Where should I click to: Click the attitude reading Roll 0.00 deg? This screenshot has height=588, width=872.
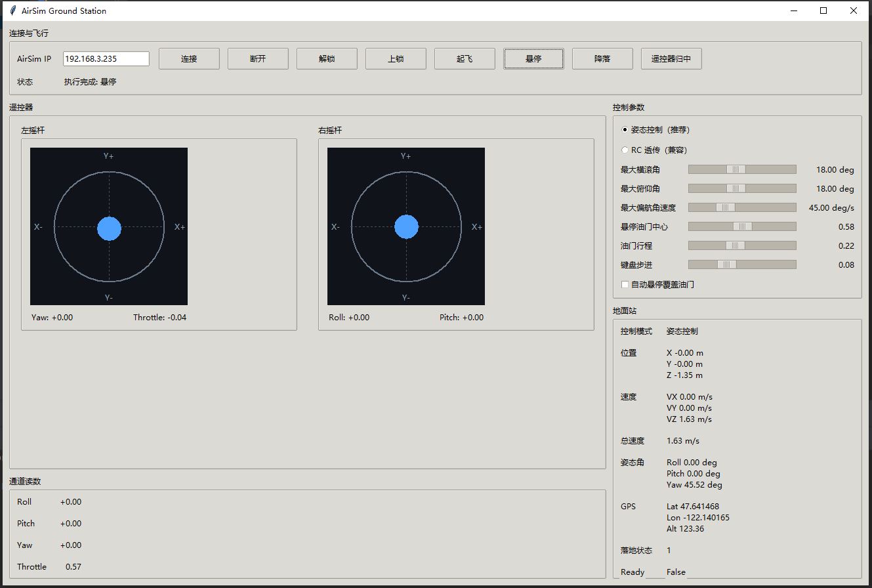click(x=692, y=463)
